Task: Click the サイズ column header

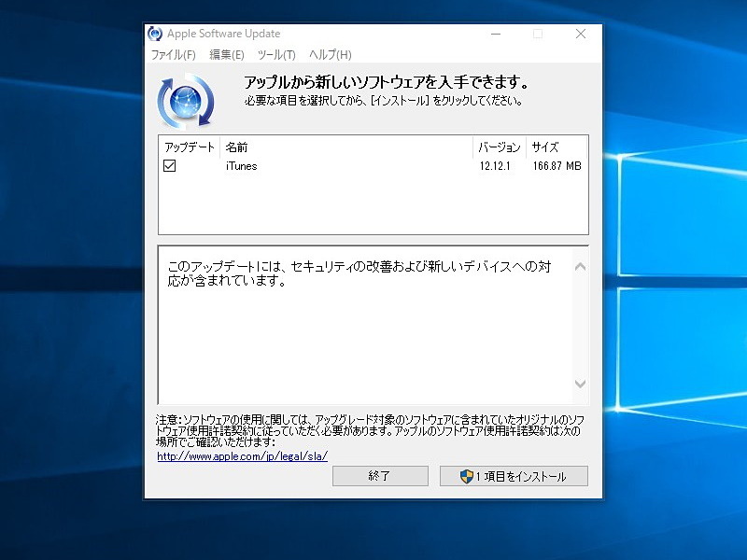Action: click(557, 147)
